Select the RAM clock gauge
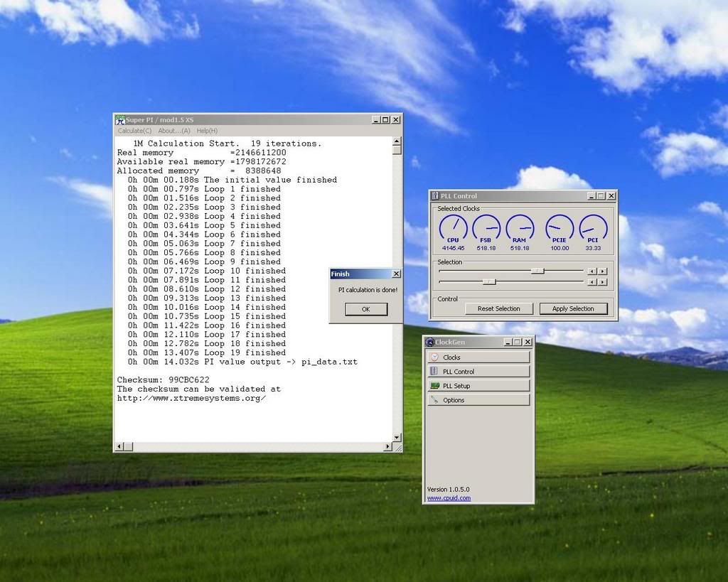This screenshot has width=728, height=582. [519, 229]
